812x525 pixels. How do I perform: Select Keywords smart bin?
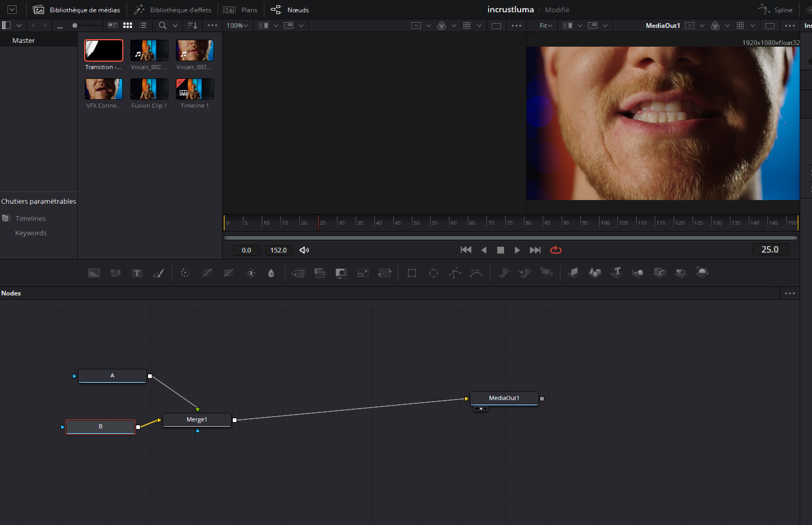tap(31, 233)
